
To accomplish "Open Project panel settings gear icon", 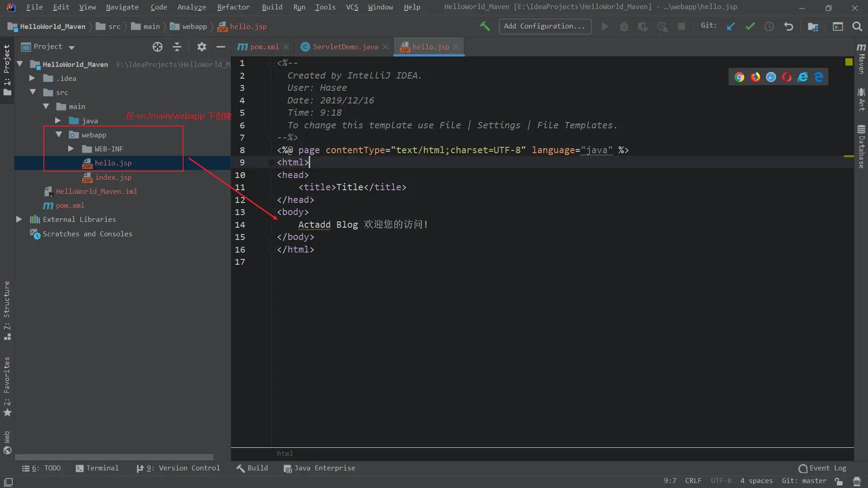I will tap(202, 47).
